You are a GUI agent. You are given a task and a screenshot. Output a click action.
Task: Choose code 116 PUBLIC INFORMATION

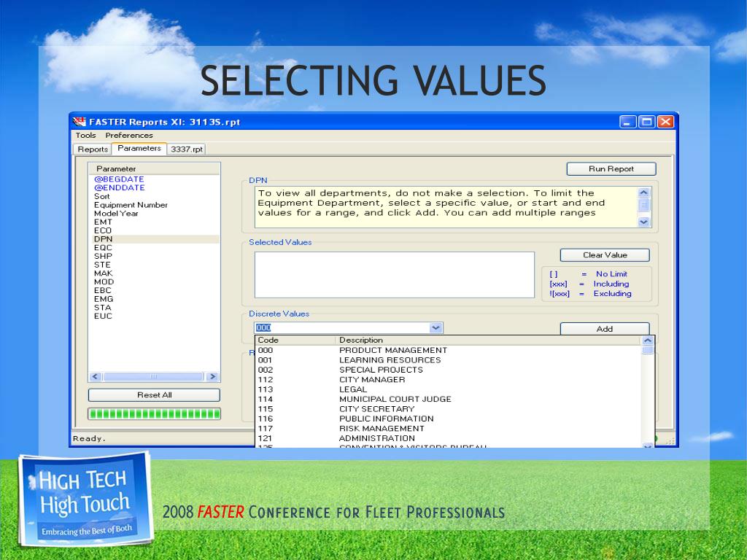(x=449, y=419)
